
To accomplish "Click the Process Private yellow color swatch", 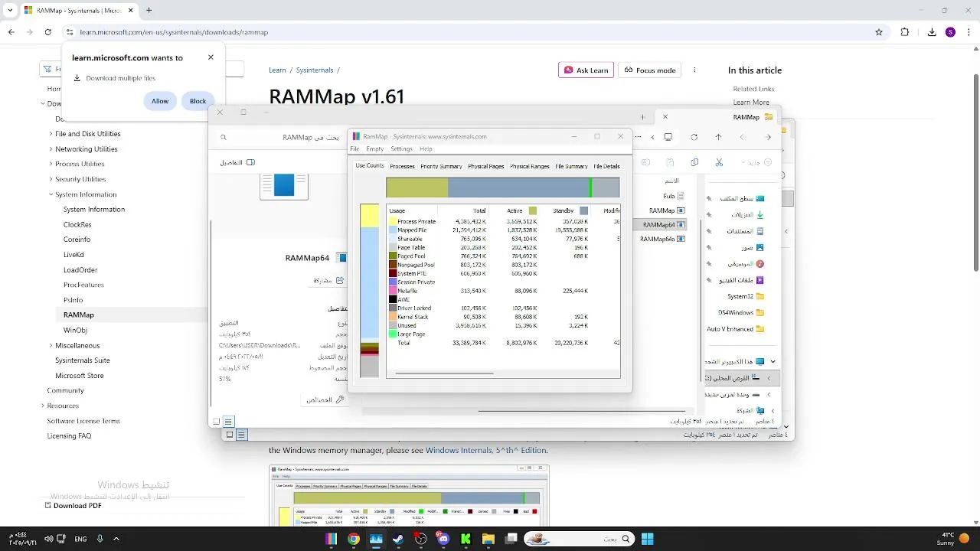I will 393,221.
